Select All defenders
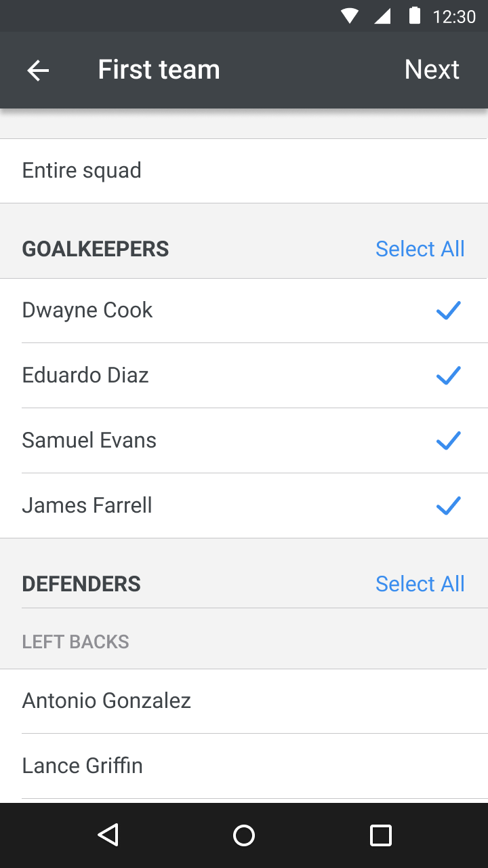The height and width of the screenshot is (868, 488). pyautogui.click(x=420, y=584)
